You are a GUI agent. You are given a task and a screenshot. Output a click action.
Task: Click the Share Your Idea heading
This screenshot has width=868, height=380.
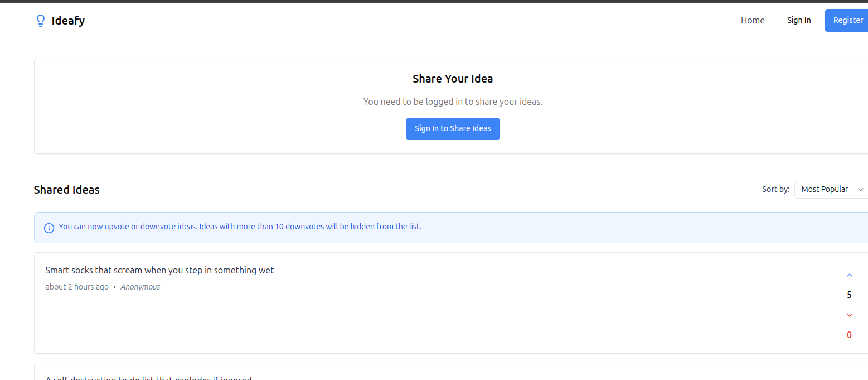coord(453,79)
